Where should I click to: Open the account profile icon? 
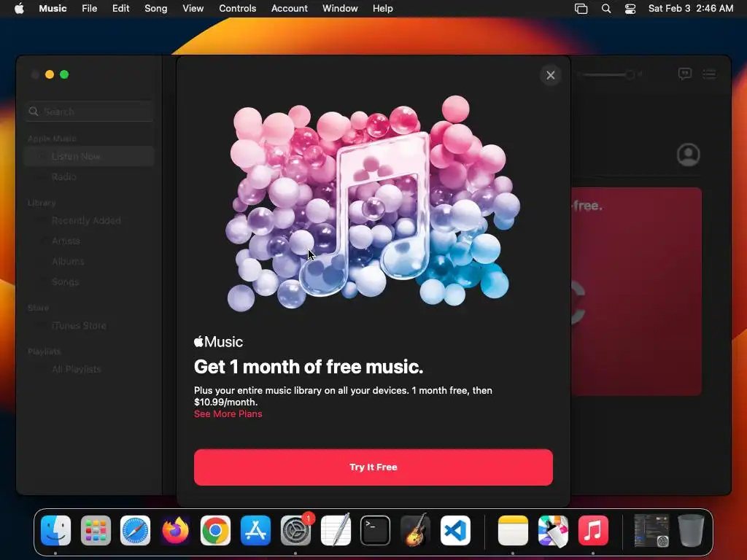click(x=689, y=155)
